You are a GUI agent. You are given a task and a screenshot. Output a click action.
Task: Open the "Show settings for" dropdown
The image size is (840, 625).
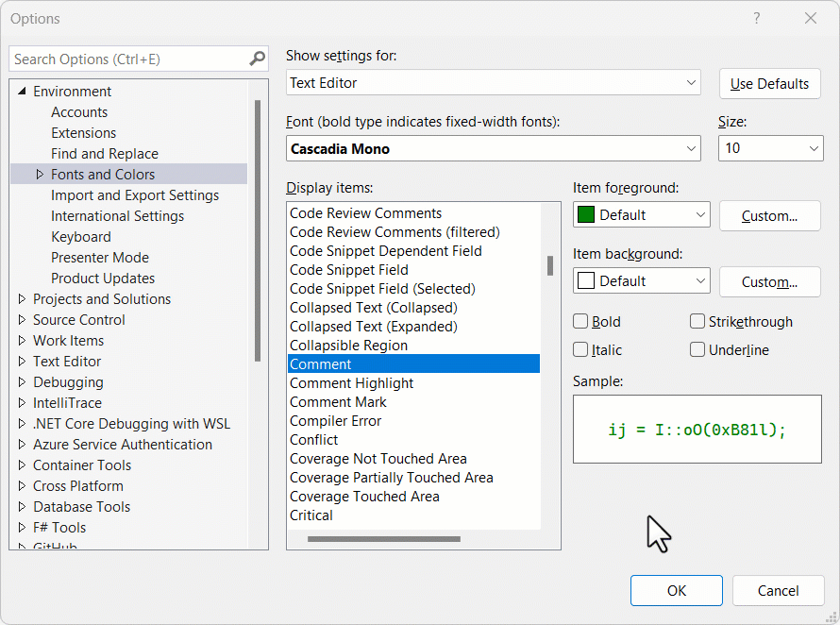[x=694, y=82]
